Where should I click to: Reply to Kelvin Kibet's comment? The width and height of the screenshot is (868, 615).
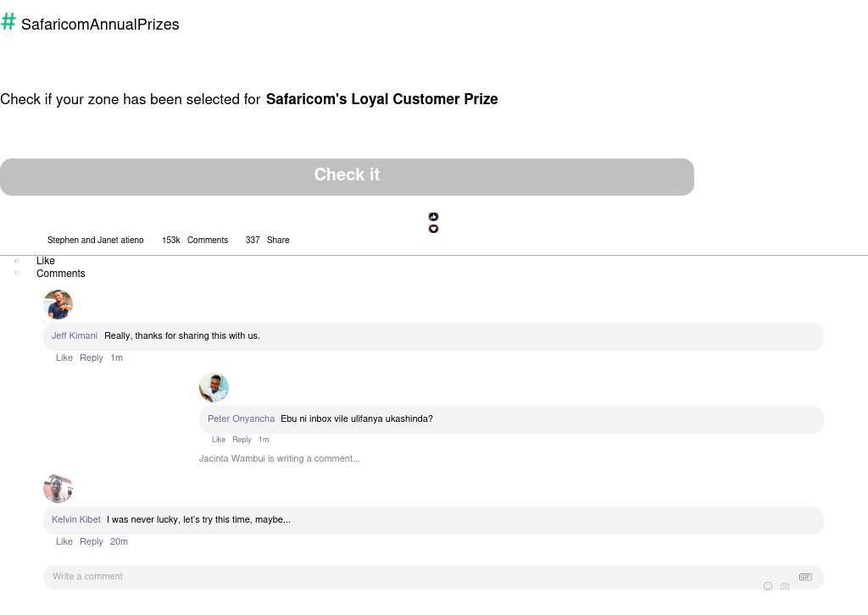coord(92,541)
